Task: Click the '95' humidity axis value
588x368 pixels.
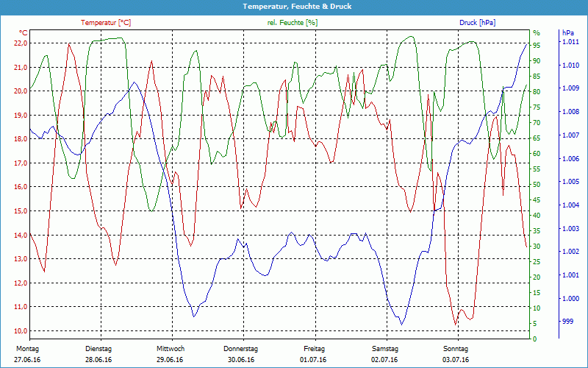Action: pyautogui.click(x=537, y=46)
